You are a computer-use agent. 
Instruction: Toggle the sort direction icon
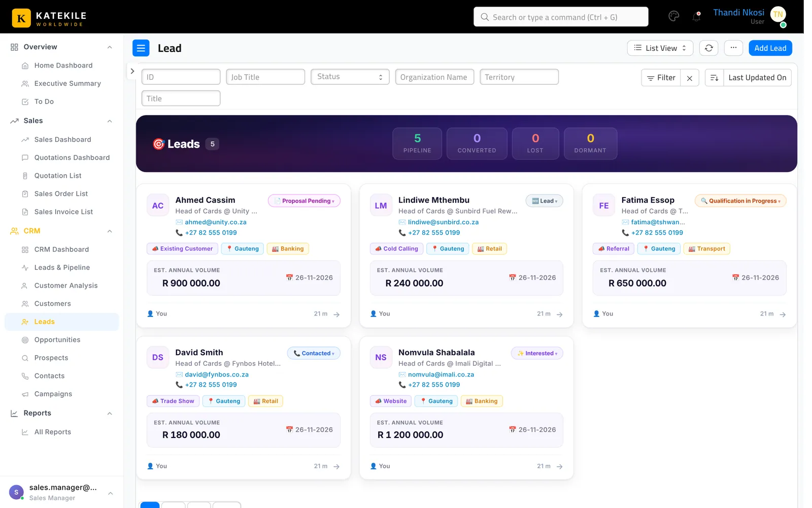714,78
